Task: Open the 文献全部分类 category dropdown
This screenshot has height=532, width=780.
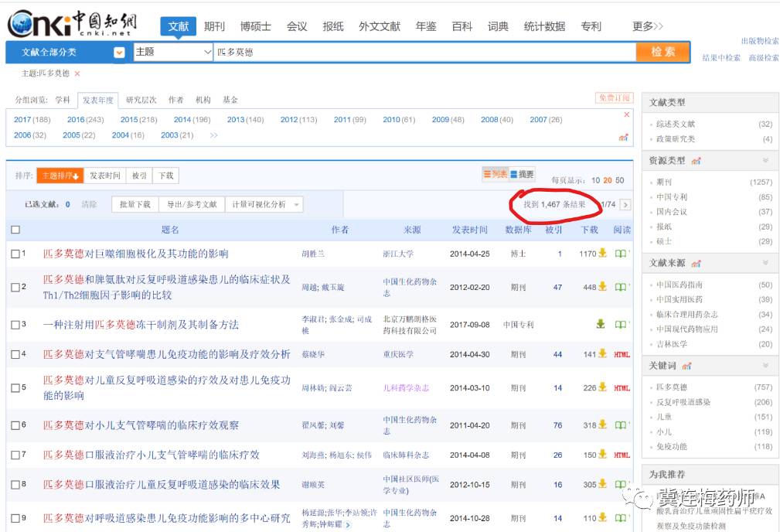Action: [119, 53]
